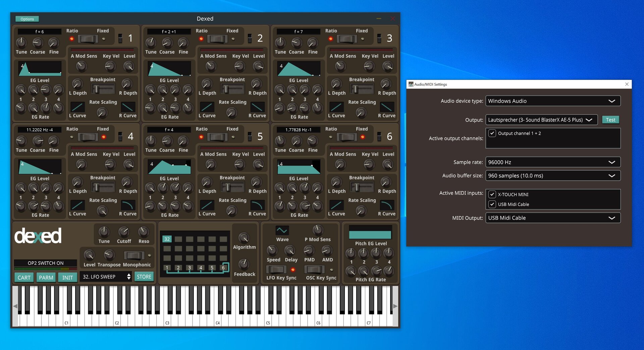Click the Test audio output button
Screen dimensions: 644x350
[x=610, y=120]
